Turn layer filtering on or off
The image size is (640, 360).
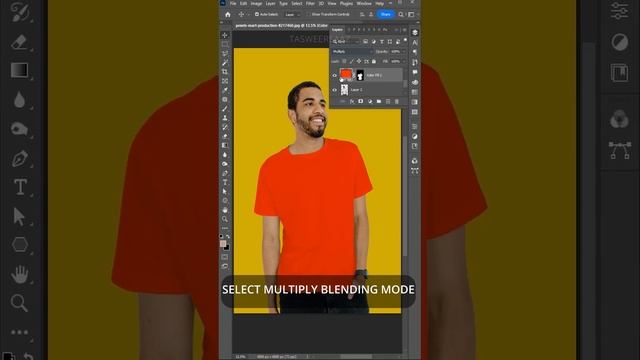[405, 40]
